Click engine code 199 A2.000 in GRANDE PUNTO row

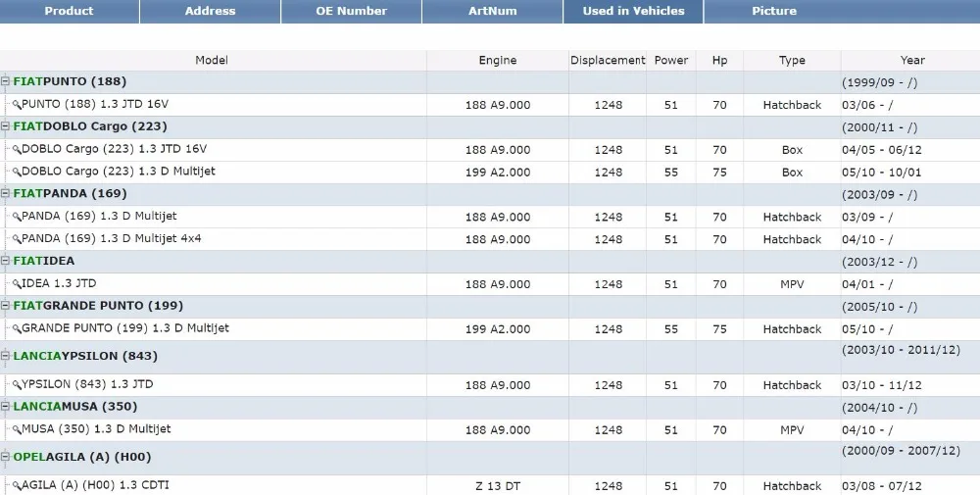click(x=498, y=329)
